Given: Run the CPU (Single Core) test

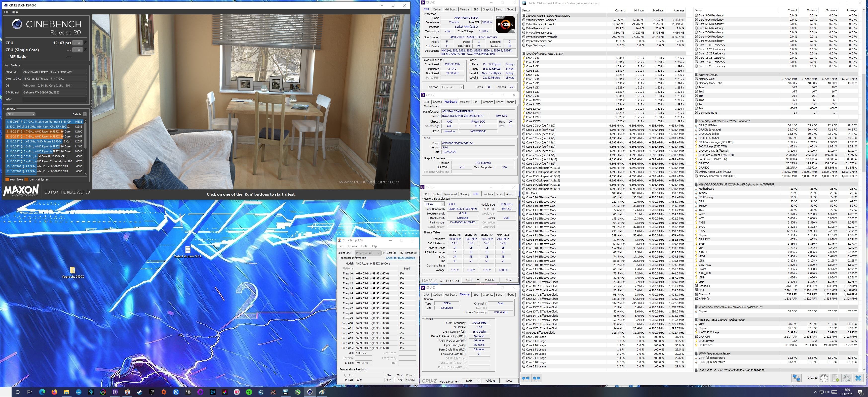Looking at the screenshot, I should tap(77, 50).
